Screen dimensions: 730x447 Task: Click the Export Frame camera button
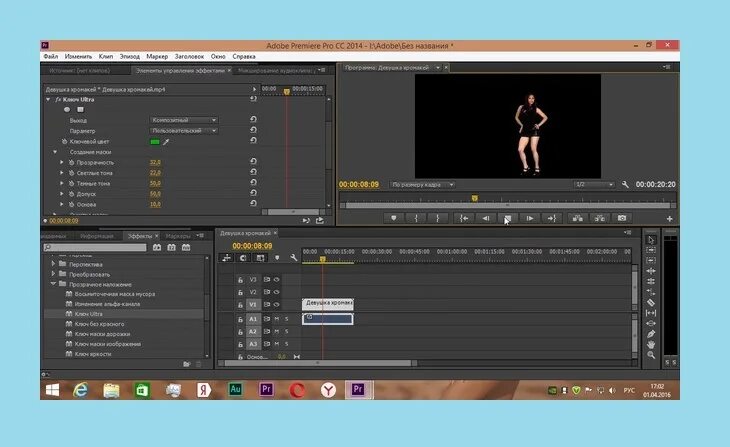(x=622, y=218)
